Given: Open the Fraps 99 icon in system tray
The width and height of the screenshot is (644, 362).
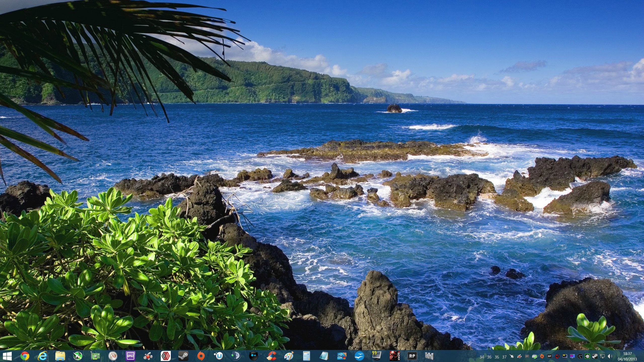Looking at the screenshot, I should (x=565, y=356).
